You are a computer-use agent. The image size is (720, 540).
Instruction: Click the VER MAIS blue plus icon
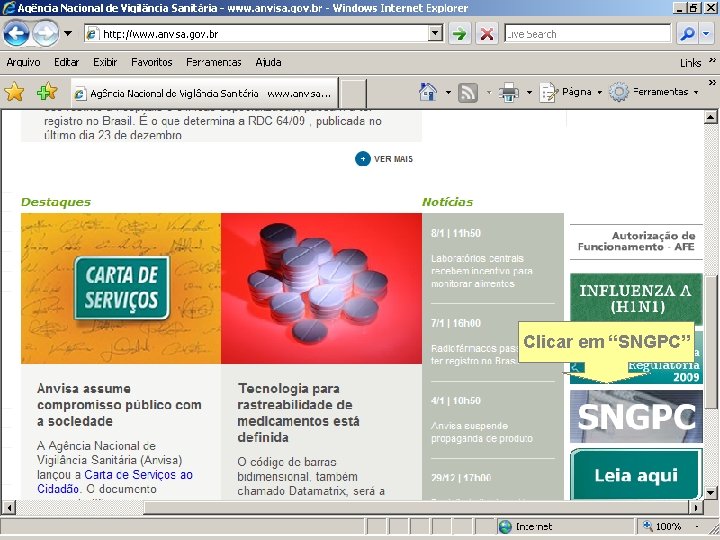pyautogui.click(x=362, y=159)
